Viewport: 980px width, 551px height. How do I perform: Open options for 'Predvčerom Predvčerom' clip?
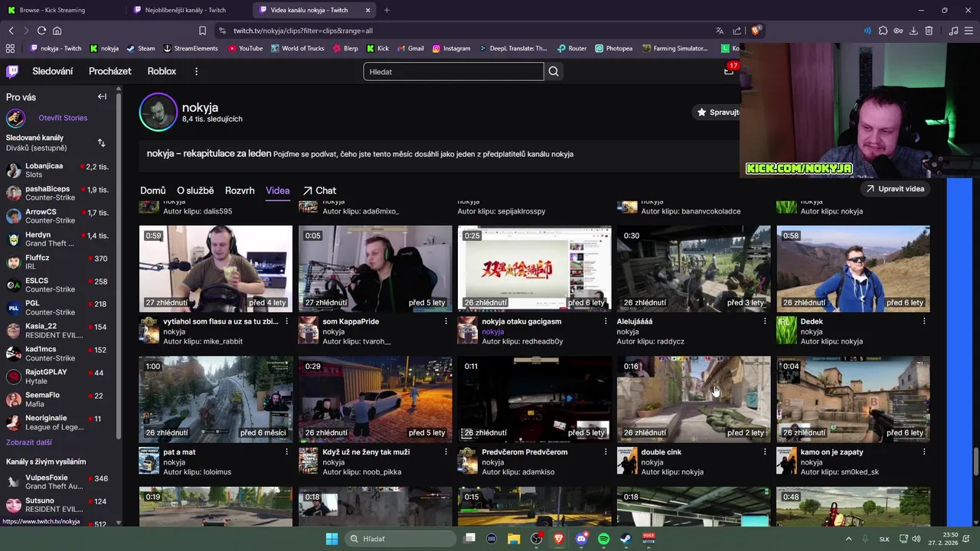coord(605,452)
